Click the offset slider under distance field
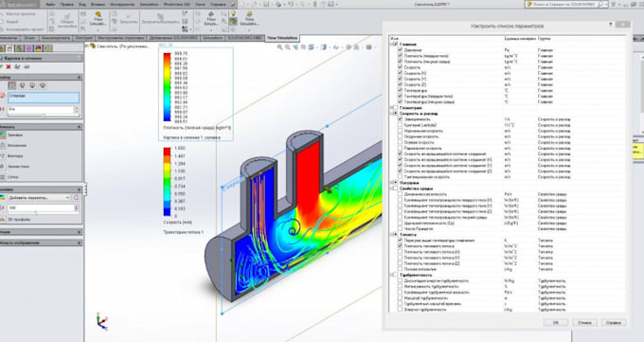 click(x=43, y=116)
